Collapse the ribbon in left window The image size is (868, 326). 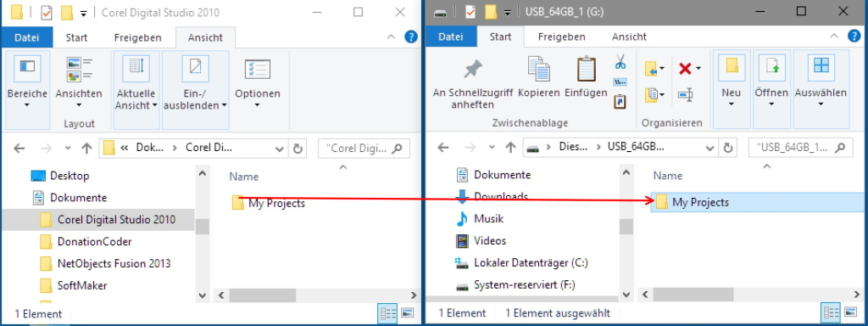(391, 37)
